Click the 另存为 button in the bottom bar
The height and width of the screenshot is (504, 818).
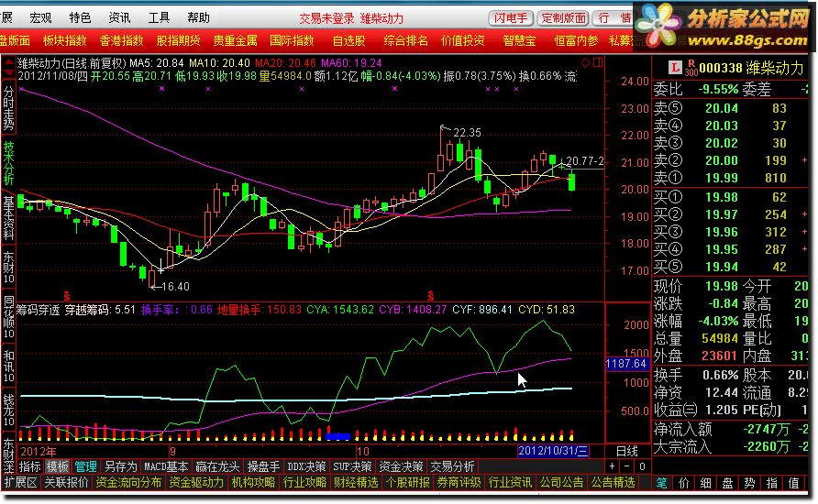(120, 466)
